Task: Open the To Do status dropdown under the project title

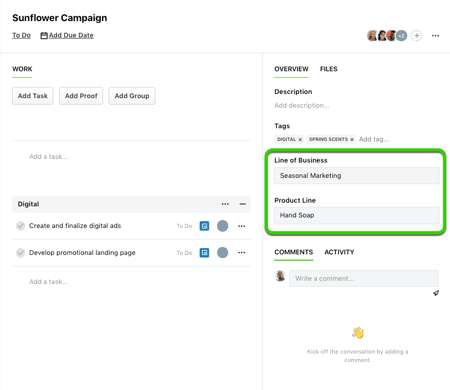Action: [x=21, y=35]
